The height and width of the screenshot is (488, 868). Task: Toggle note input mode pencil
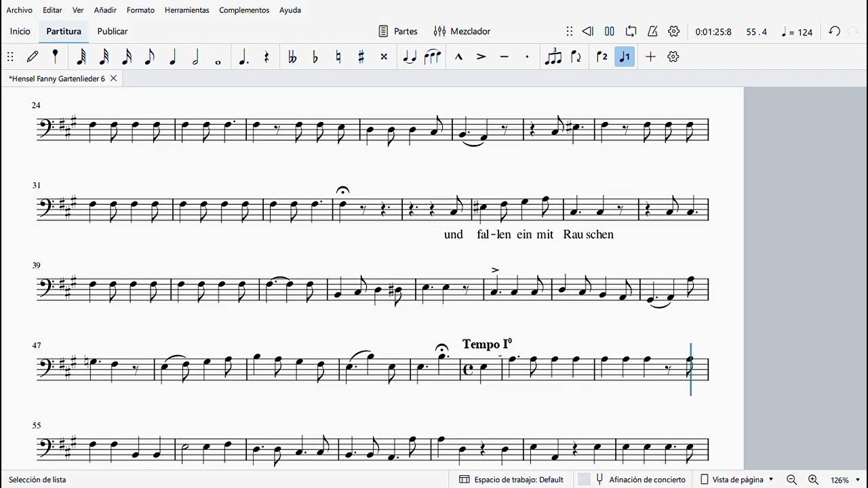(33, 57)
